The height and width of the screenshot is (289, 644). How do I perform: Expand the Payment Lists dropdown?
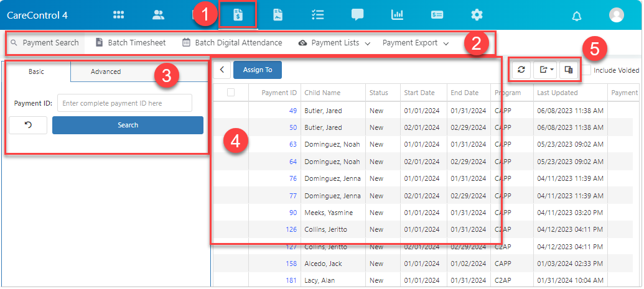point(334,43)
